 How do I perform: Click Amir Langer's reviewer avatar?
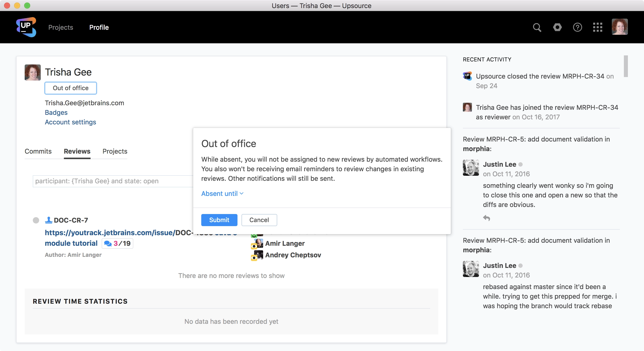(257, 243)
